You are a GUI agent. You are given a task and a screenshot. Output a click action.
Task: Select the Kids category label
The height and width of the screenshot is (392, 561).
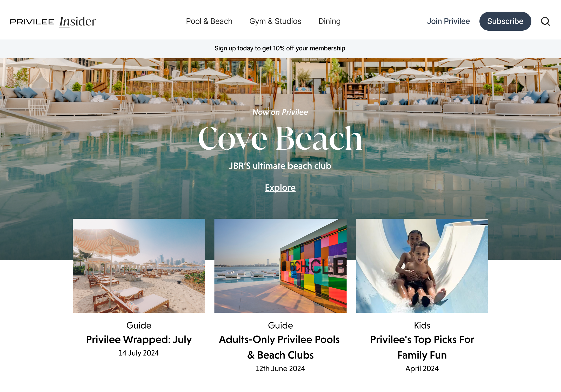pyautogui.click(x=422, y=325)
